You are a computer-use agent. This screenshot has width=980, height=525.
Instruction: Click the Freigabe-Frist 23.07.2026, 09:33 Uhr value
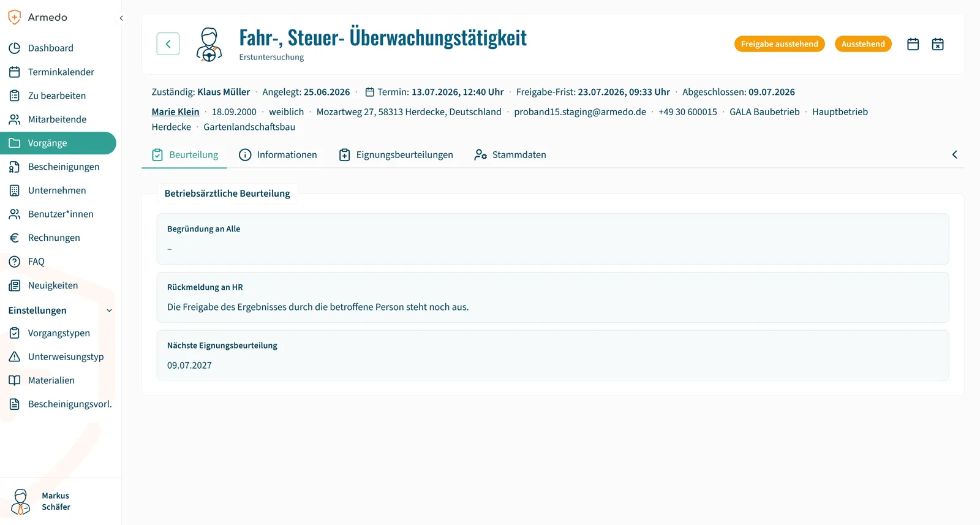coord(624,92)
